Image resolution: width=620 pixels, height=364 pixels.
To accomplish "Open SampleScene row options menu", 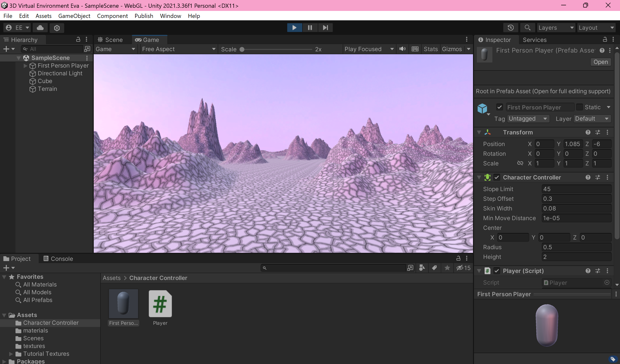I will (x=87, y=58).
